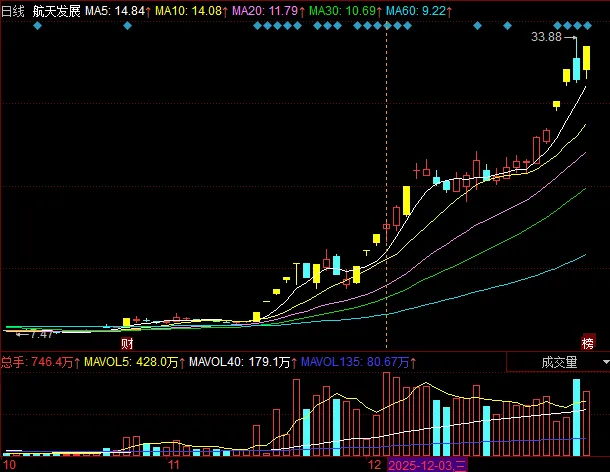Click the 2025-12-03 date marker
Viewport: 610px width, 472px height.
click(427, 465)
